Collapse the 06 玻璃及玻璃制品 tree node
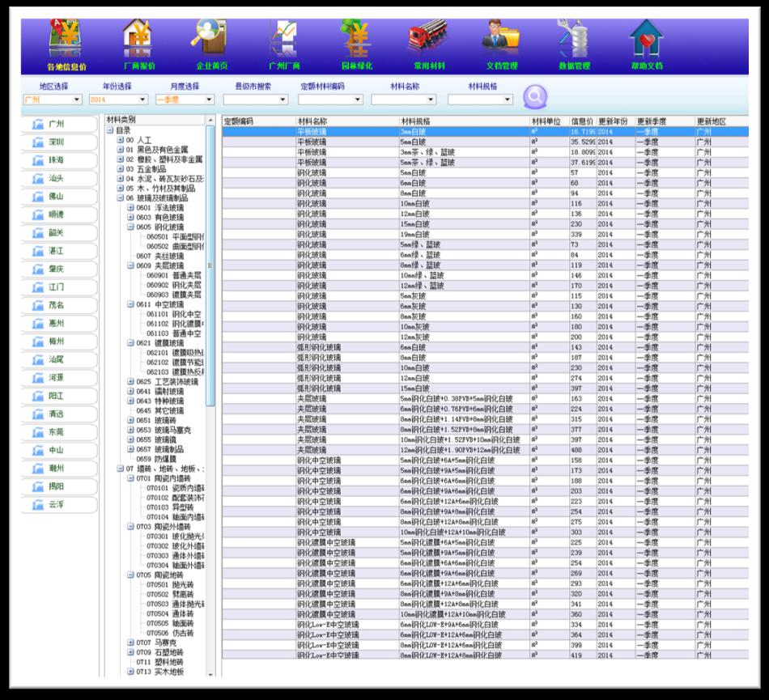This screenshot has height=700, width=769. [120, 197]
